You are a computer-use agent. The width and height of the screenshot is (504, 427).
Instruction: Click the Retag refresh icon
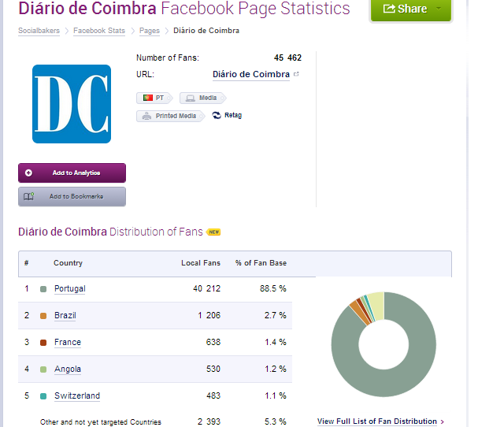(x=217, y=115)
